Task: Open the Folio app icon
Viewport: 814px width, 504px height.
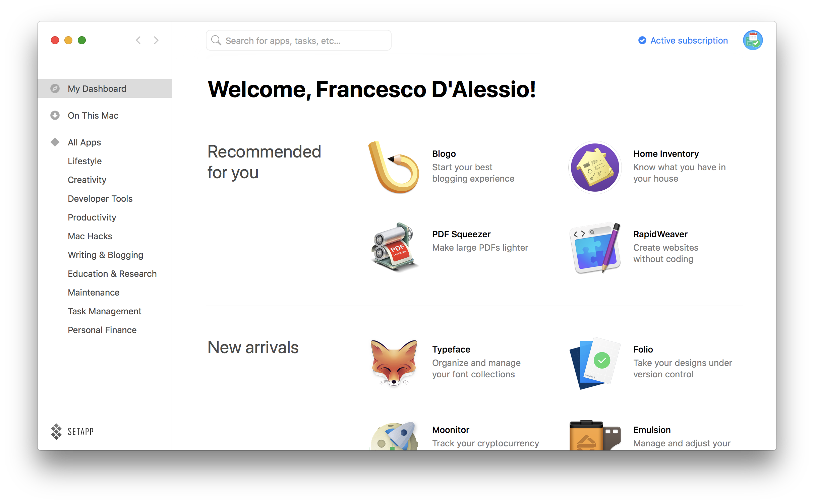Action: tap(595, 363)
